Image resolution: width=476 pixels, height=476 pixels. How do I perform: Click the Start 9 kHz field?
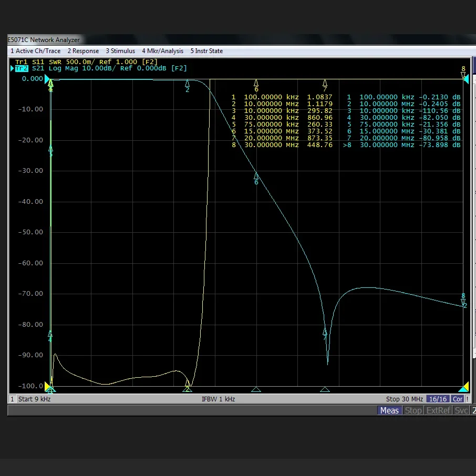pyautogui.click(x=34, y=399)
